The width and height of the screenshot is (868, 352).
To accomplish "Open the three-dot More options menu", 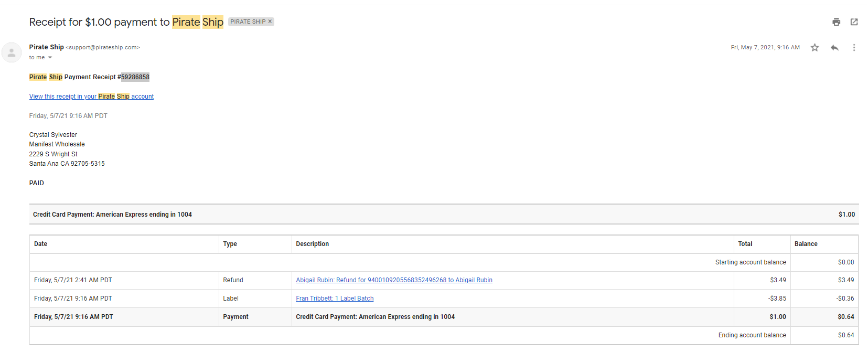I will tap(854, 48).
